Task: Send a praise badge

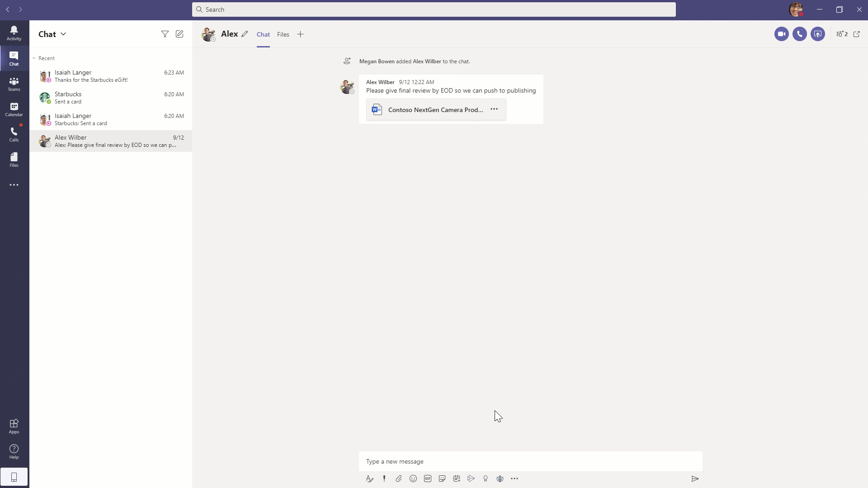Action: tap(486, 479)
